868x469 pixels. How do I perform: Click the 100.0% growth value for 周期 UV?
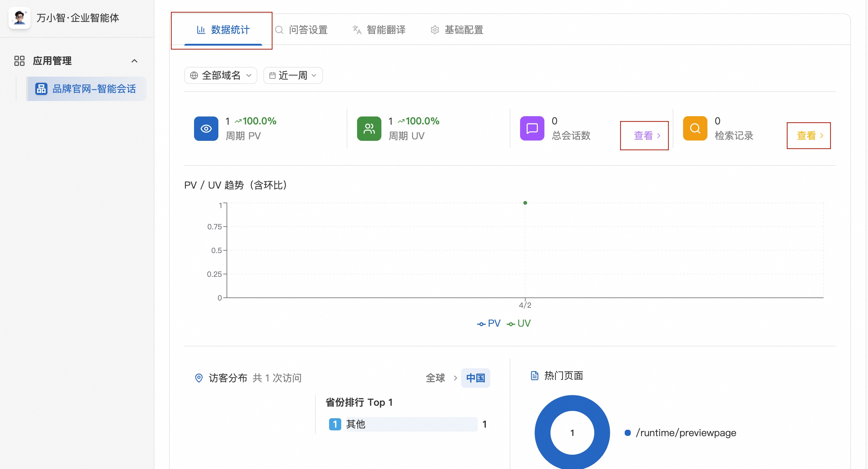422,121
